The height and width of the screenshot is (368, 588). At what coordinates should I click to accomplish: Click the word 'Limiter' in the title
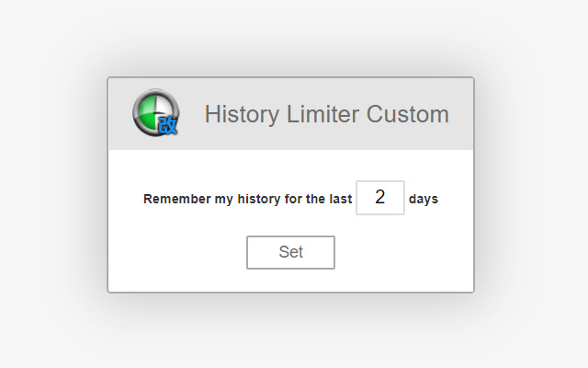(x=322, y=114)
